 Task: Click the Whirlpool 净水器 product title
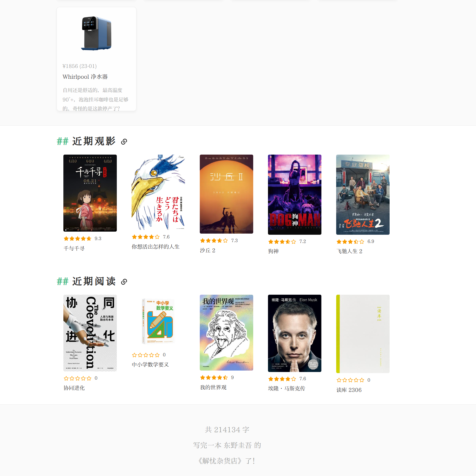[x=85, y=77]
